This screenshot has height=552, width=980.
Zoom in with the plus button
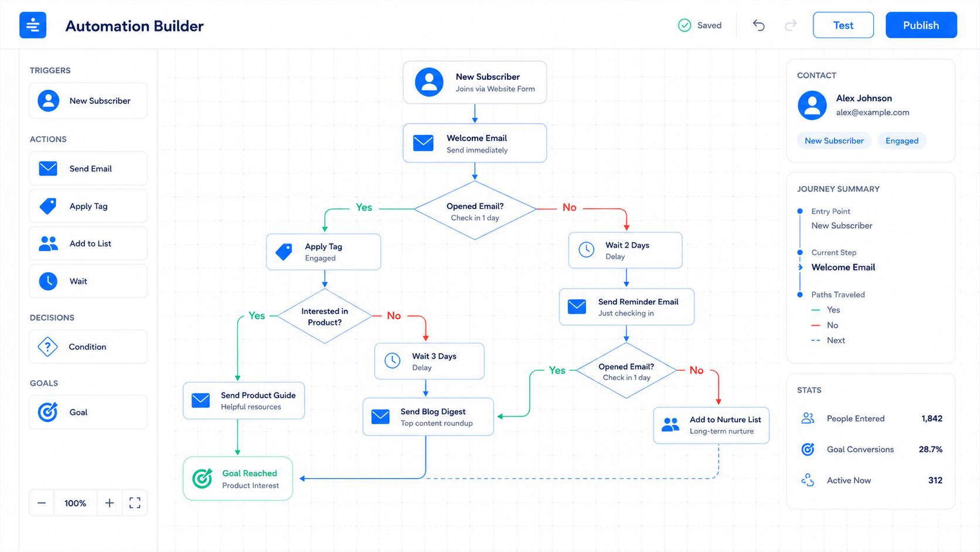pos(110,503)
